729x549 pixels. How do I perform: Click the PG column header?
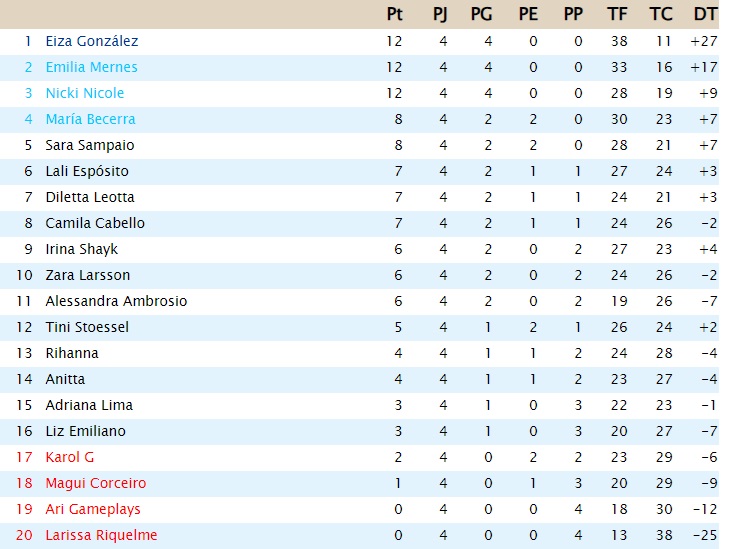481,14
